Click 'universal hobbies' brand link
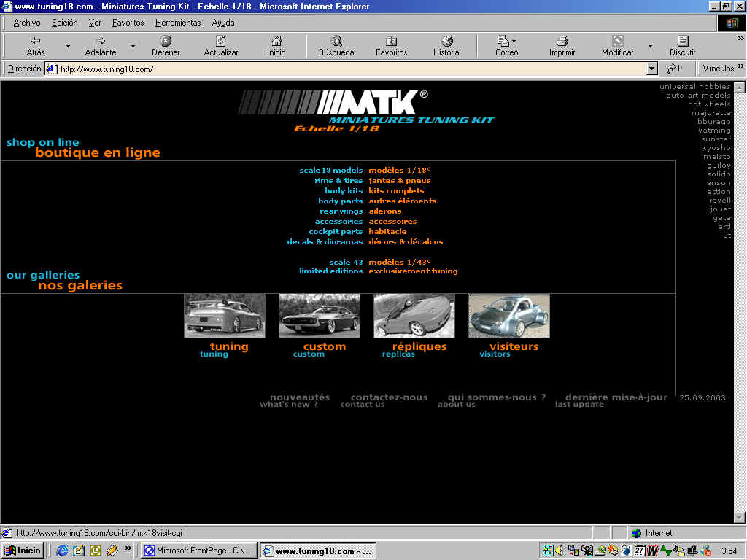The width and height of the screenshot is (747, 560). click(694, 86)
